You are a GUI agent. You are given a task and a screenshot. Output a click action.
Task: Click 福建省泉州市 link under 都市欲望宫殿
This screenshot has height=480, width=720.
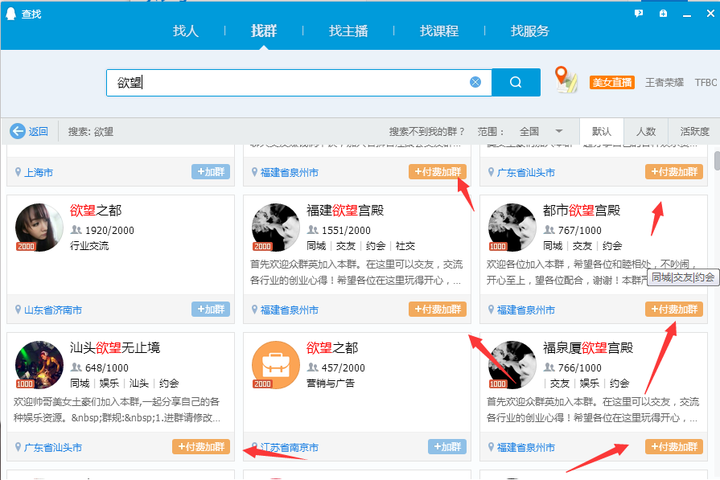coord(526,310)
